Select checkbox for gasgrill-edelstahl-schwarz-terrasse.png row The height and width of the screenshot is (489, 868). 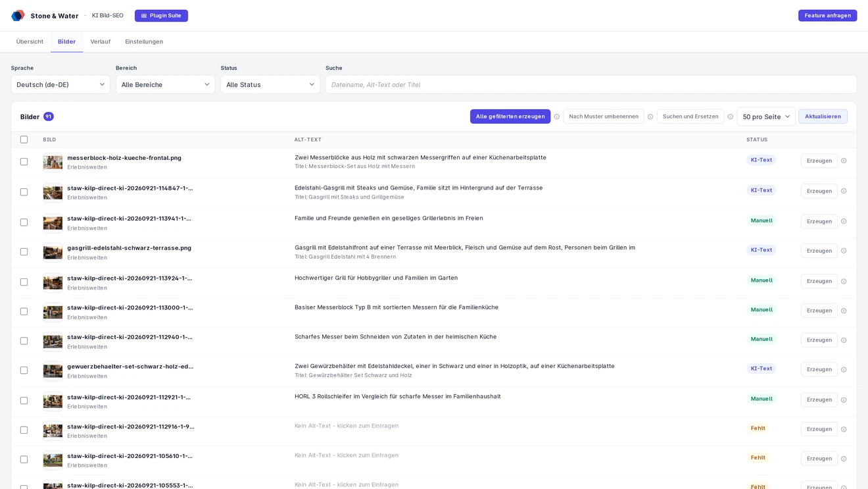tap(24, 252)
